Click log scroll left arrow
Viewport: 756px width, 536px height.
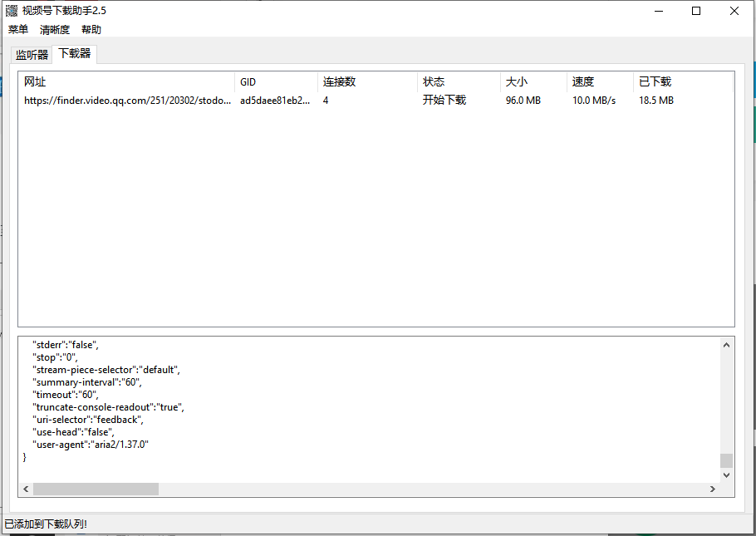click(26, 489)
